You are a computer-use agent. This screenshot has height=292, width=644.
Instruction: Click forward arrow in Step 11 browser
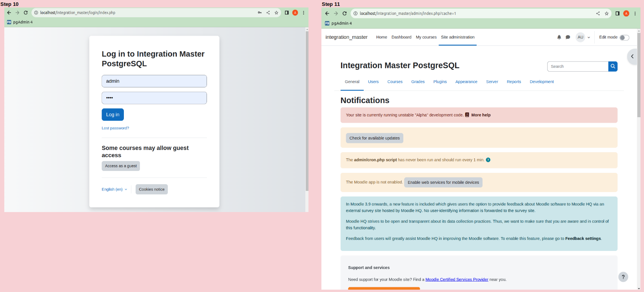tap(336, 13)
